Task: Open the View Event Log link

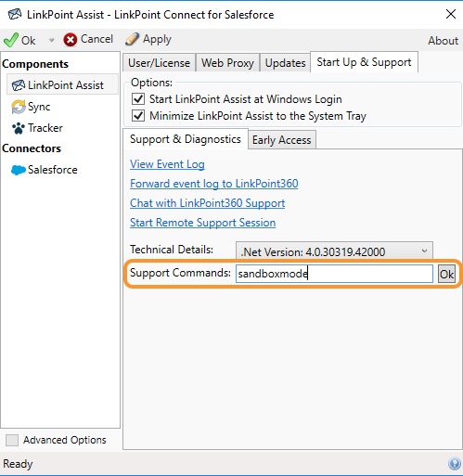Action: 167,164
